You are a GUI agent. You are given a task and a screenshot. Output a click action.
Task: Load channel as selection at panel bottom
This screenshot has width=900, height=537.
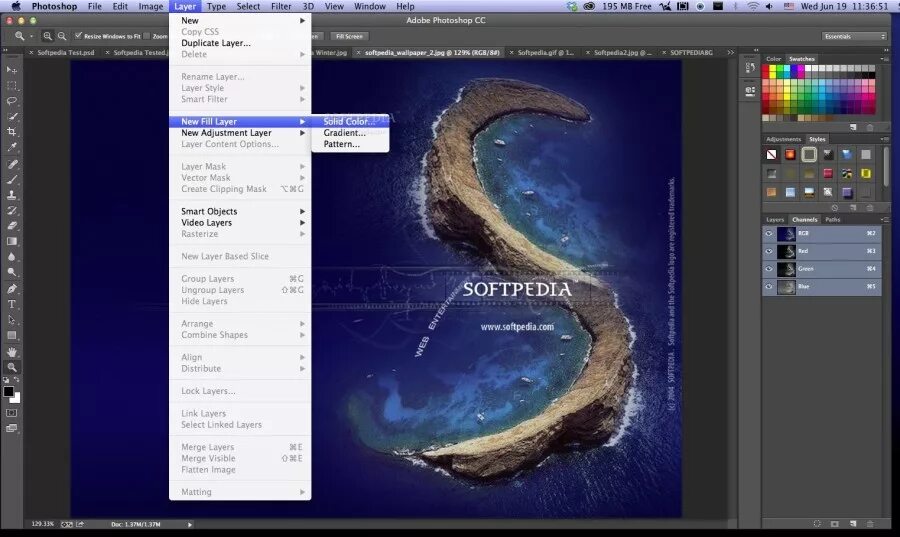tap(817, 524)
